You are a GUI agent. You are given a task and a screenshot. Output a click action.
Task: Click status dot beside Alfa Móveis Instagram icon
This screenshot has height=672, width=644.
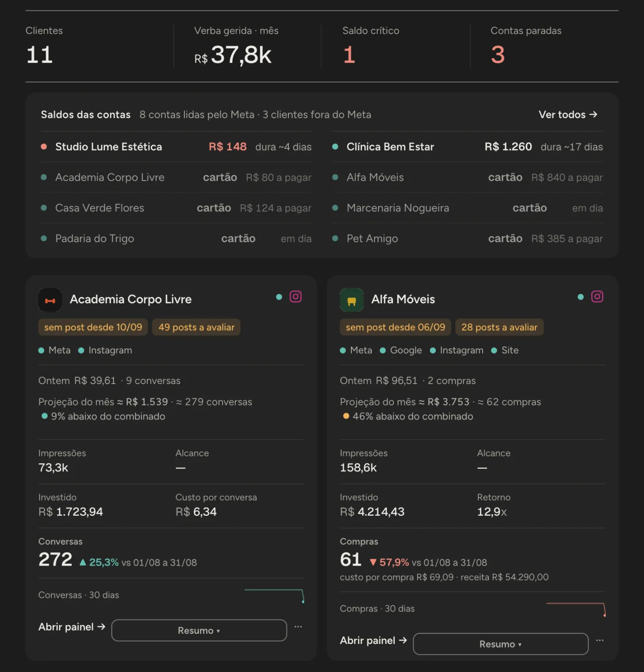581,297
